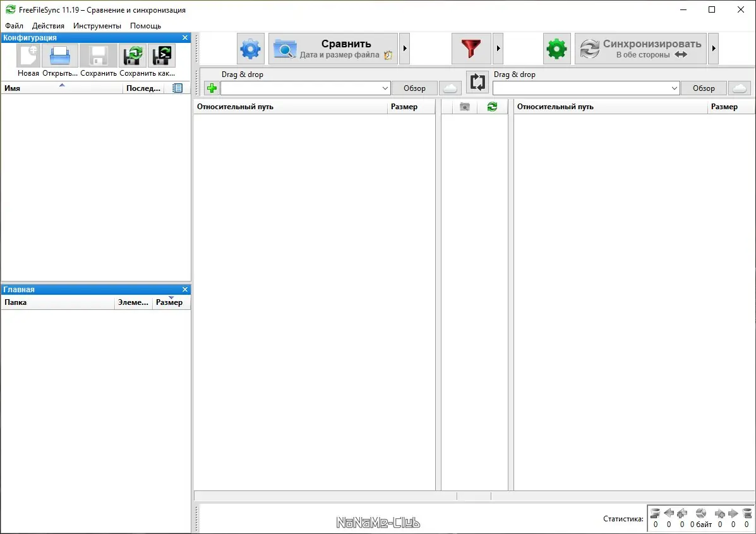Open left folder path dropdown
Viewport: 756px width, 534px height.
tap(385, 88)
